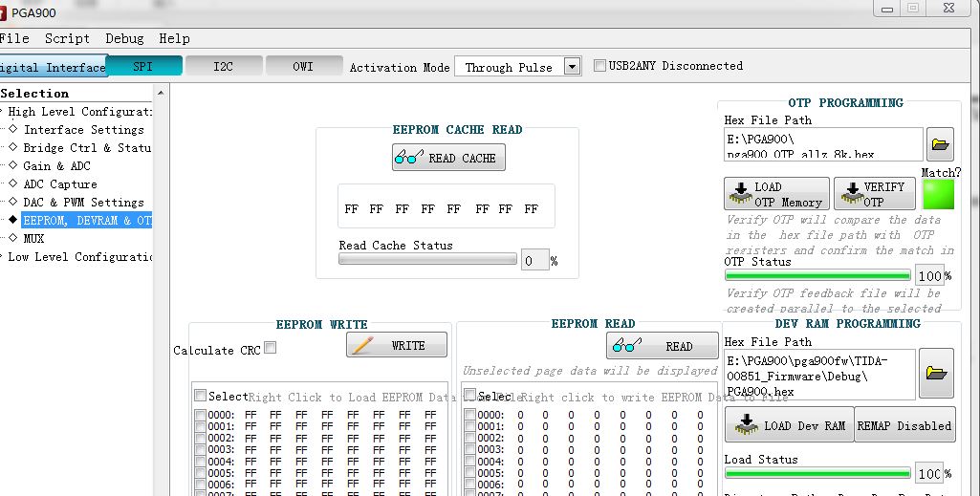
Task: Select Bridge Ctrl & Status in tree
Action: pyautogui.click(x=87, y=147)
